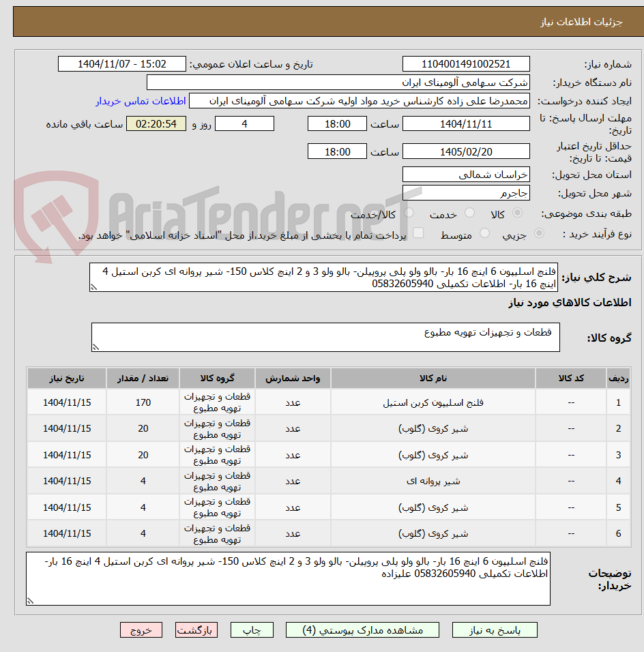Click the تاریخ نیاز column header
The width and height of the screenshot is (644, 652).
point(67,378)
